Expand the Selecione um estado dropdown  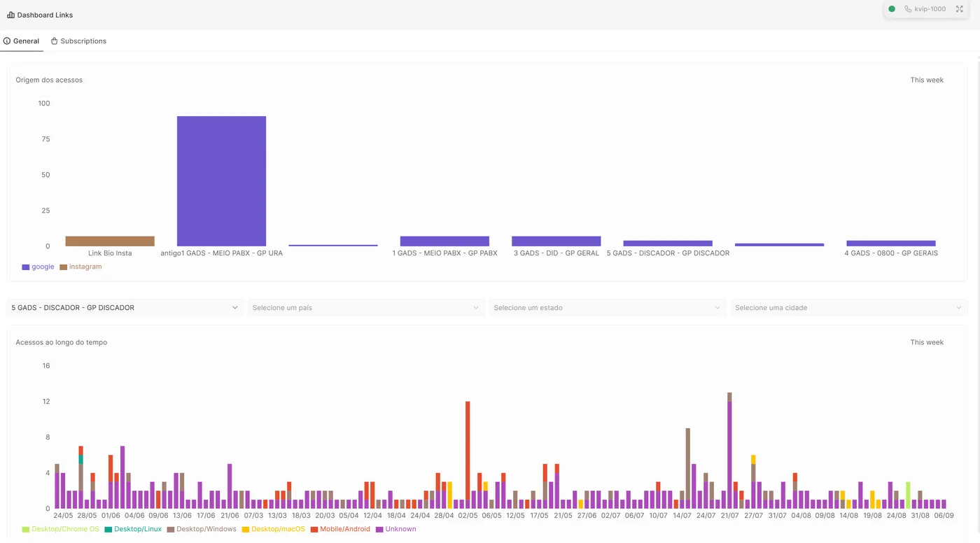(608, 308)
